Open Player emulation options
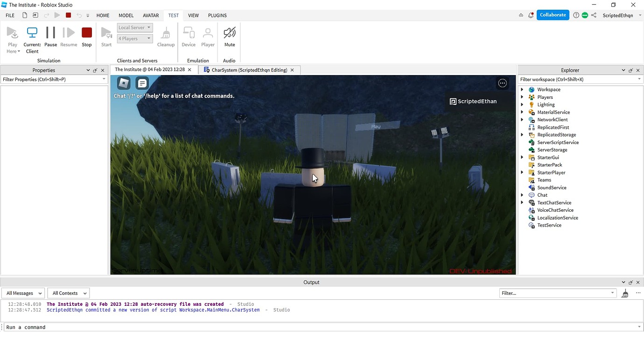Image resolution: width=644 pixels, height=345 pixels. click(x=208, y=33)
